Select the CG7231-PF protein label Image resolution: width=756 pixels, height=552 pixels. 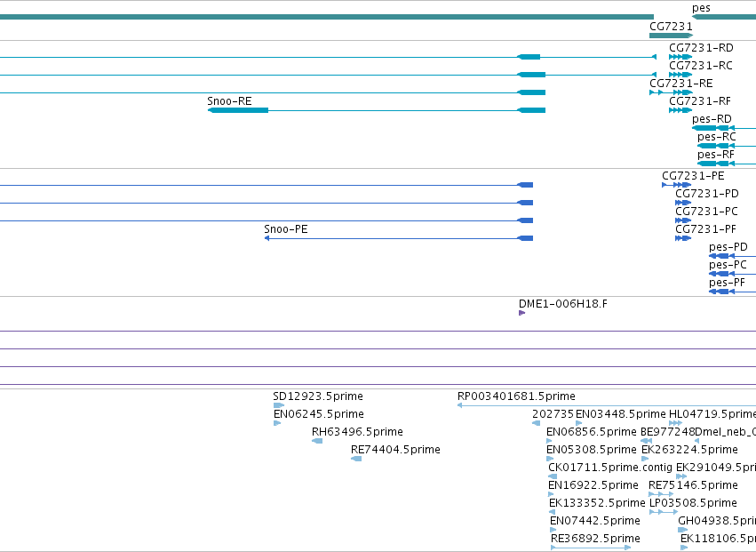click(x=706, y=229)
